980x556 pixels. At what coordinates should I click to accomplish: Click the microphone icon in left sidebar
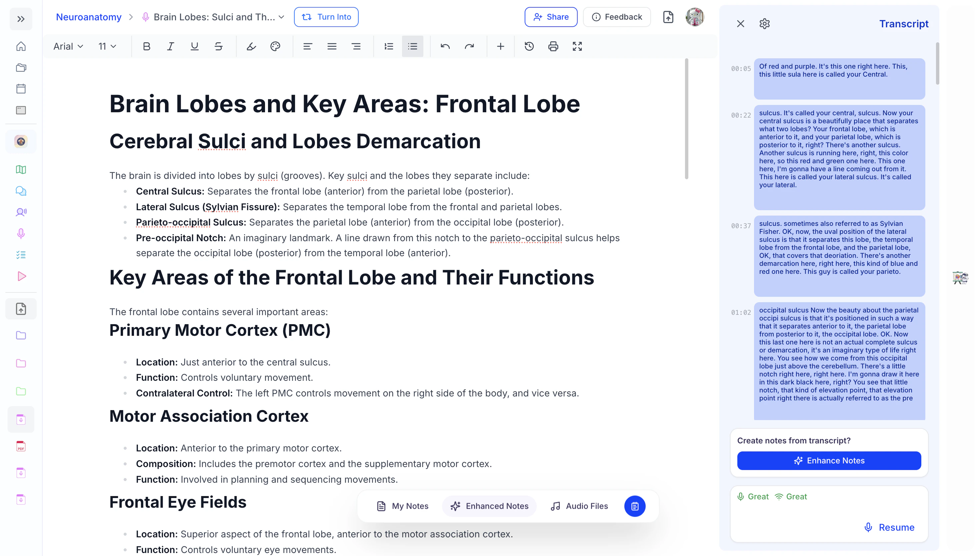click(x=21, y=233)
